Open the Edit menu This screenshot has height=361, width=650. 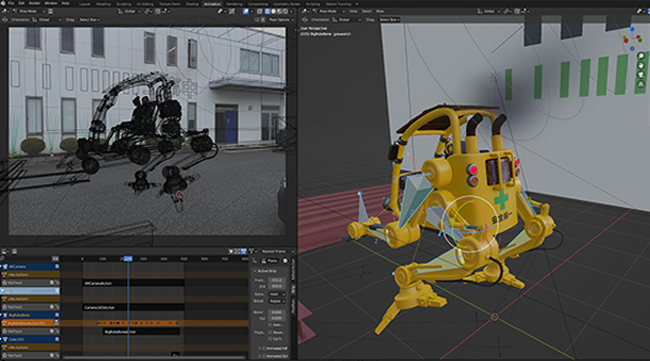coord(22,3)
